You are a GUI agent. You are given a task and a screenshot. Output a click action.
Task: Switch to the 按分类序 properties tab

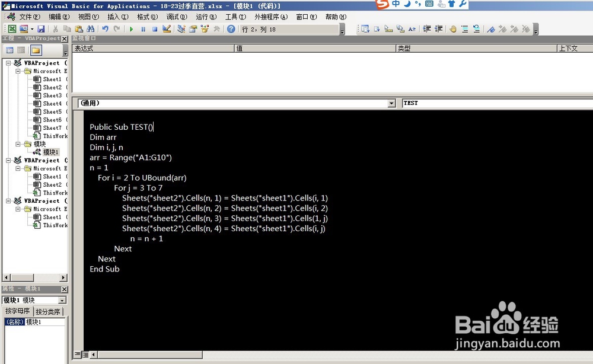click(x=47, y=311)
